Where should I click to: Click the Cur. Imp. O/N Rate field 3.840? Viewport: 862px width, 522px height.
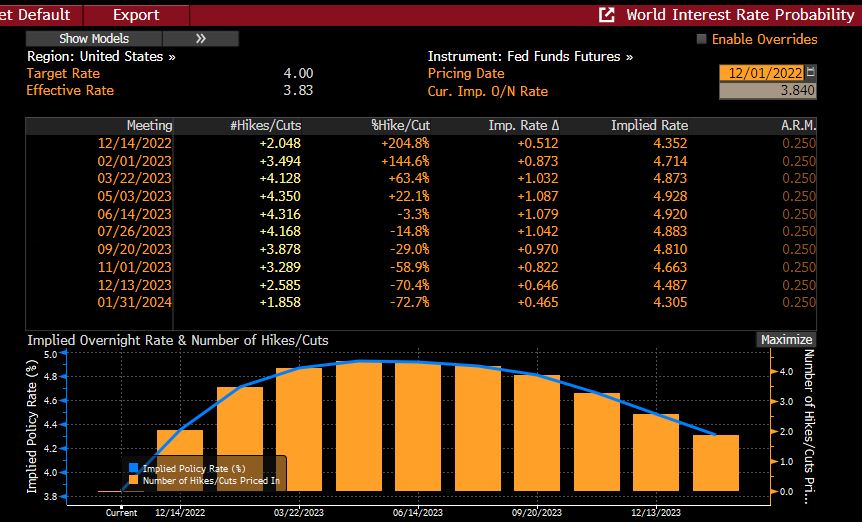coord(767,91)
